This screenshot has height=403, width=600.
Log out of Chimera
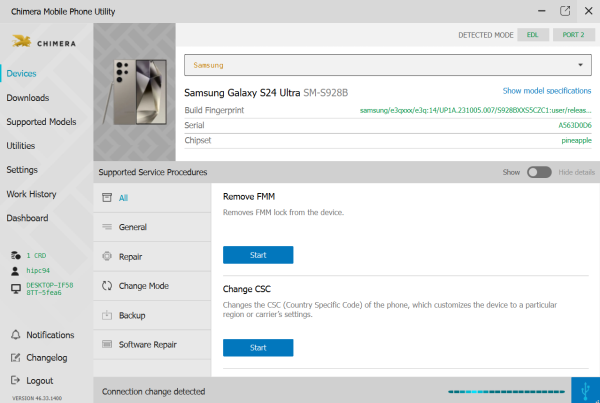40,380
